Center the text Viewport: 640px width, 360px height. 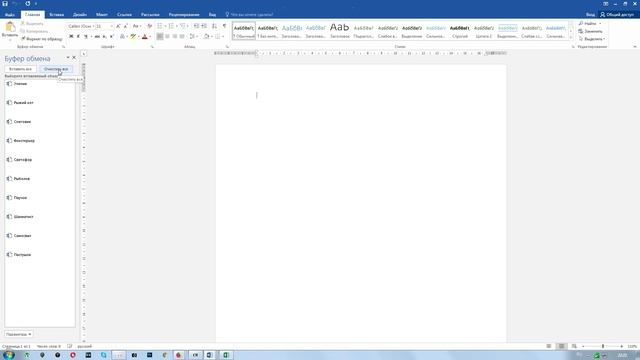click(x=167, y=37)
